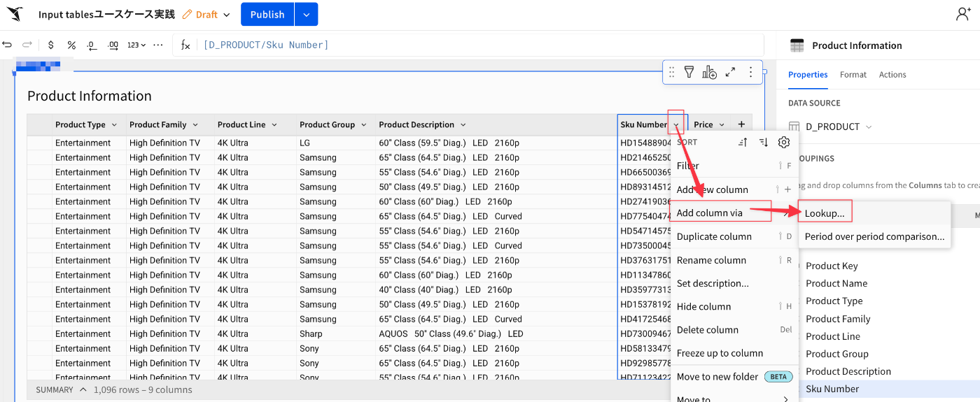Open Product Line column menu

(x=274, y=125)
